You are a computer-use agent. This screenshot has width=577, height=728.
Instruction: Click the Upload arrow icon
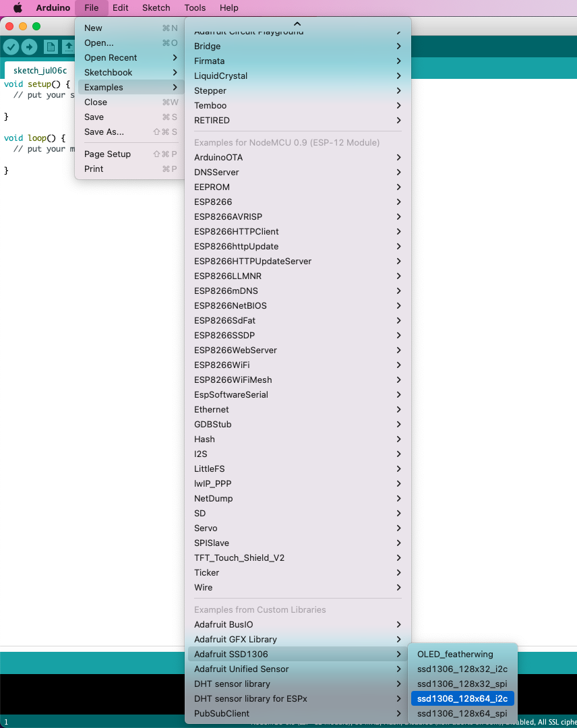pos(29,47)
